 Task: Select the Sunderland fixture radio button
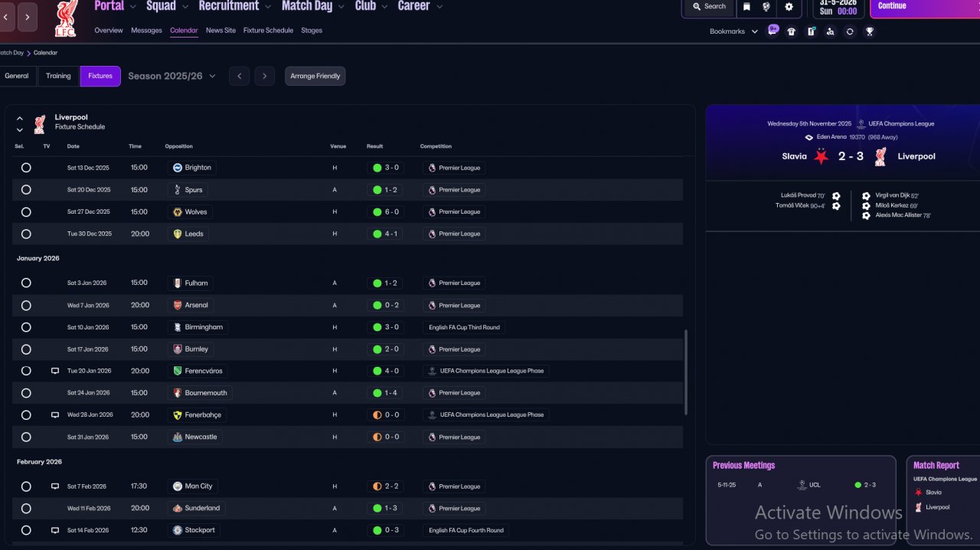(x=26, y=508)
